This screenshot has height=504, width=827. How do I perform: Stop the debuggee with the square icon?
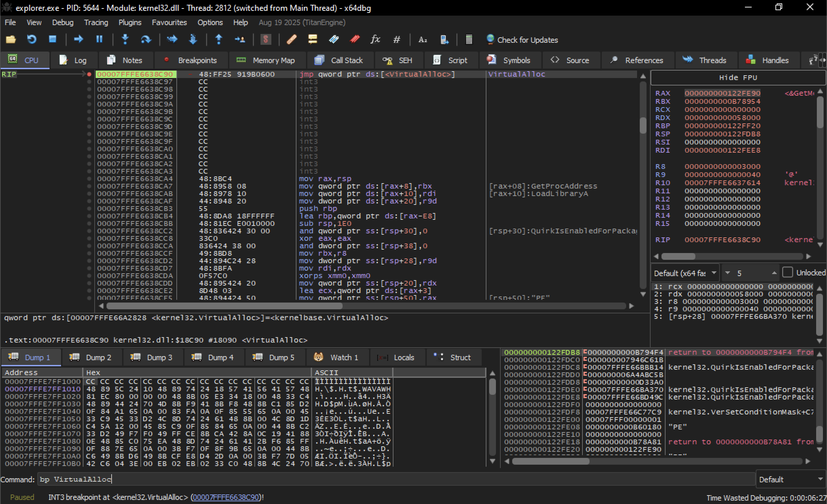[52, 39]
